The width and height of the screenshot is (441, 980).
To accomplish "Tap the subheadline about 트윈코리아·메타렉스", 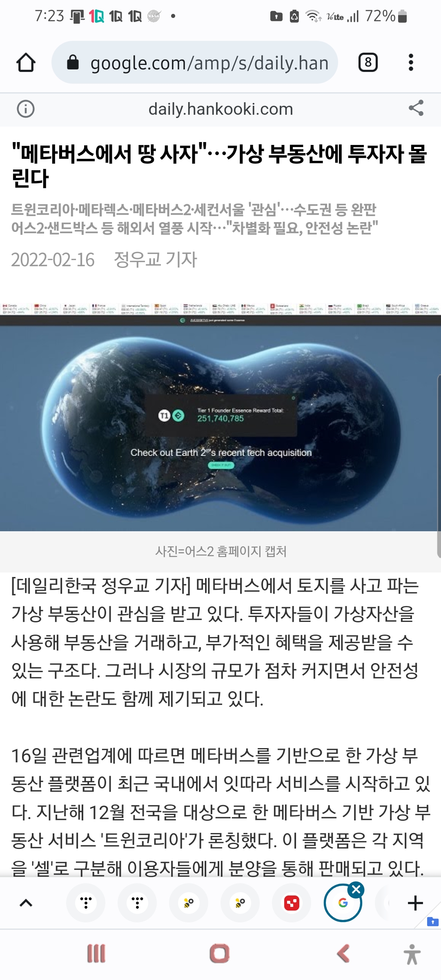I will pyautogui.click(x=194, y=218).
